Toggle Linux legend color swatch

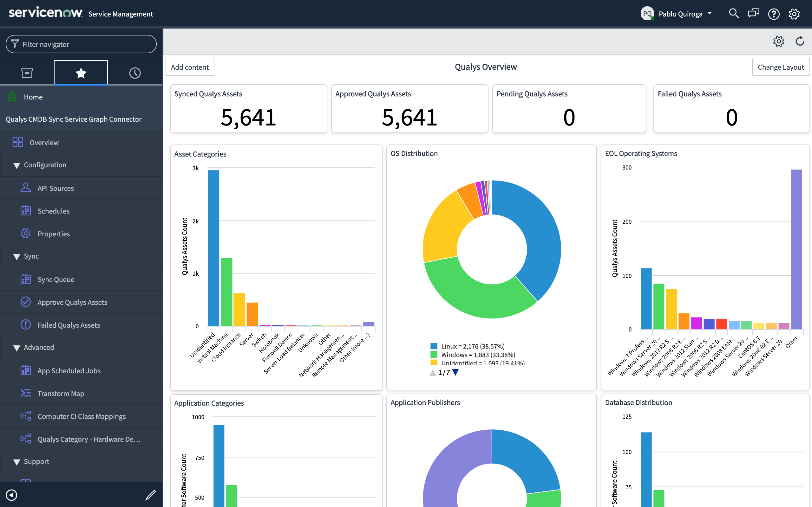tap(434, 346)
